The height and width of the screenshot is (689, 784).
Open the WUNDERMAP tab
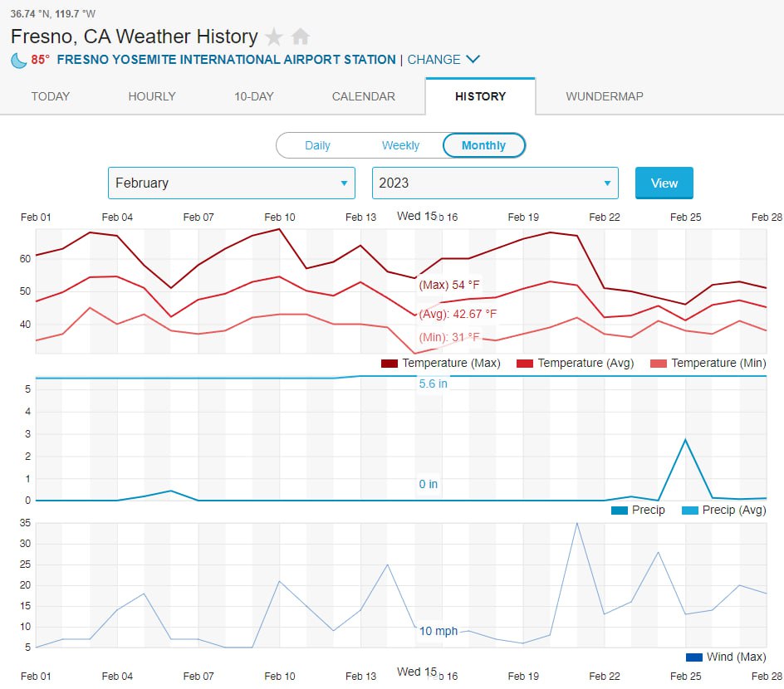tap(605, 96)
